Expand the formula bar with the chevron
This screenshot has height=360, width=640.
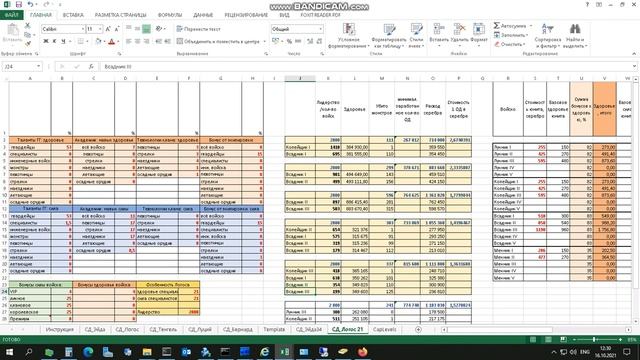[x=634, y=67]
